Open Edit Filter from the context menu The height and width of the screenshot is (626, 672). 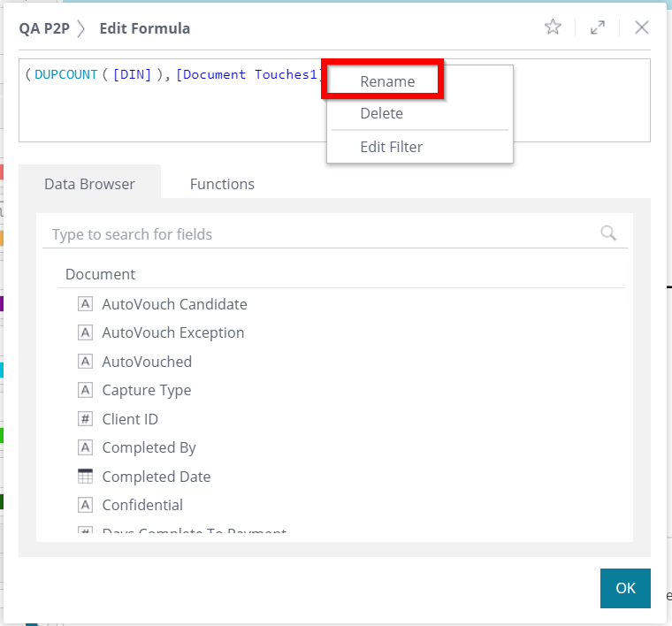(x=391, y=147)
